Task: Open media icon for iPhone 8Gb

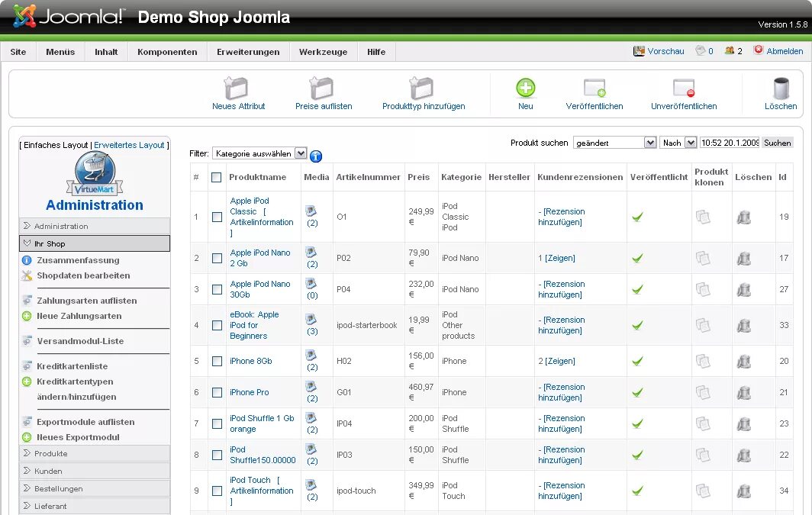Action: (x=311, y=355)
